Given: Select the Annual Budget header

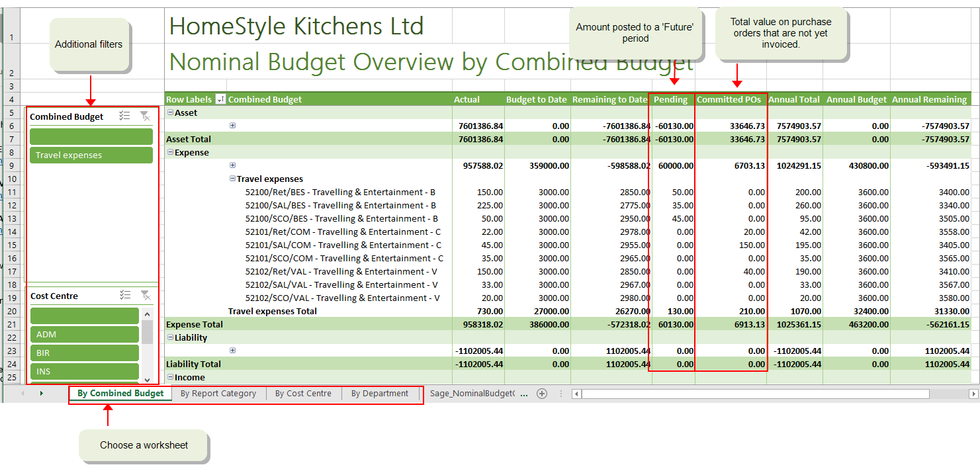Looking at the screenshot, I should [857, 99].
